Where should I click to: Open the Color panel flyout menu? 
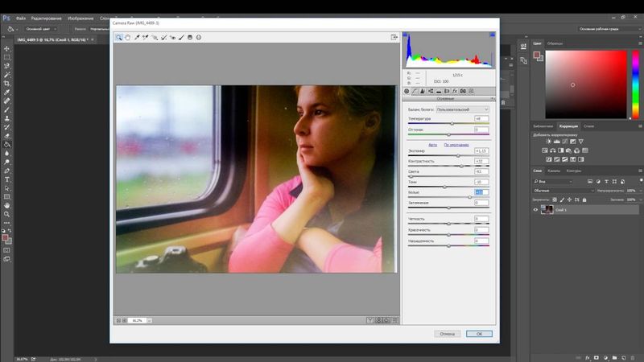coord(640,43)
